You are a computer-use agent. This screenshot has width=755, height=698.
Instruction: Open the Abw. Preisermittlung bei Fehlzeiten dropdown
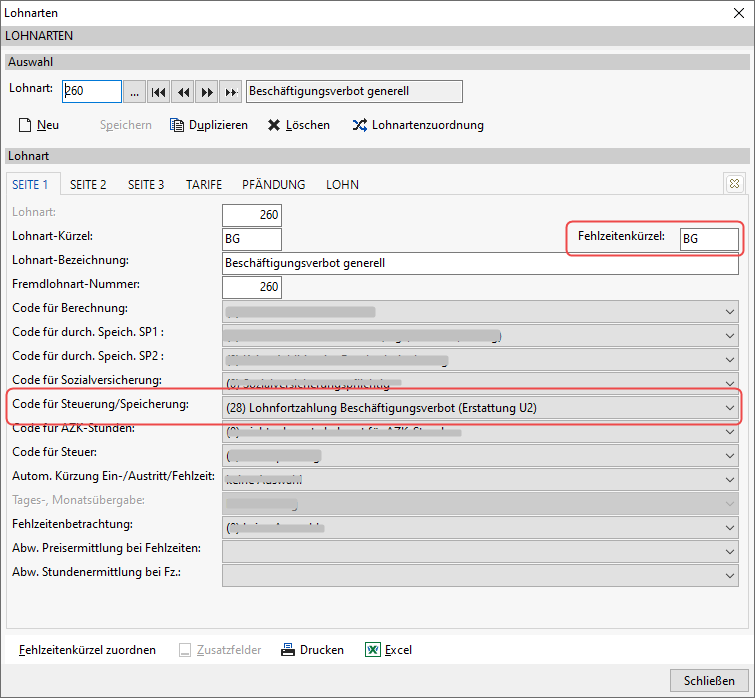480,552
